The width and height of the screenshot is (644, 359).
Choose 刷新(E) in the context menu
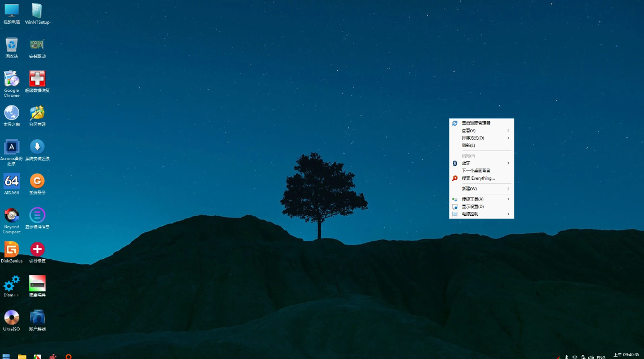(469, 145)
